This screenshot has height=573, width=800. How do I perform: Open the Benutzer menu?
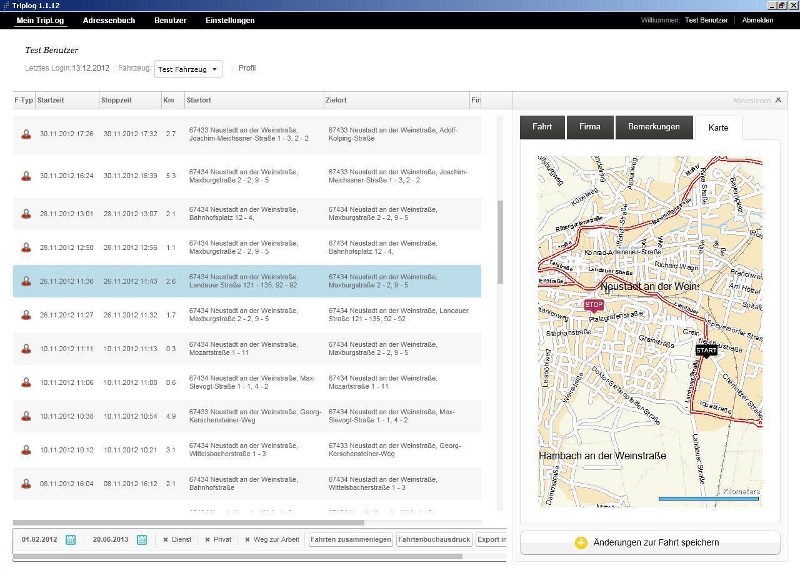[170, 20]
